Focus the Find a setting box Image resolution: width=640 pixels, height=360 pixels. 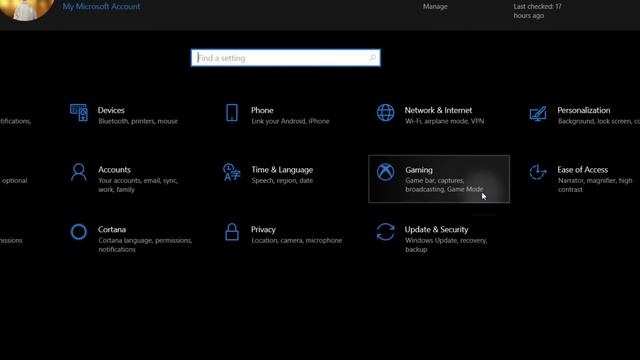click(286, 58)
